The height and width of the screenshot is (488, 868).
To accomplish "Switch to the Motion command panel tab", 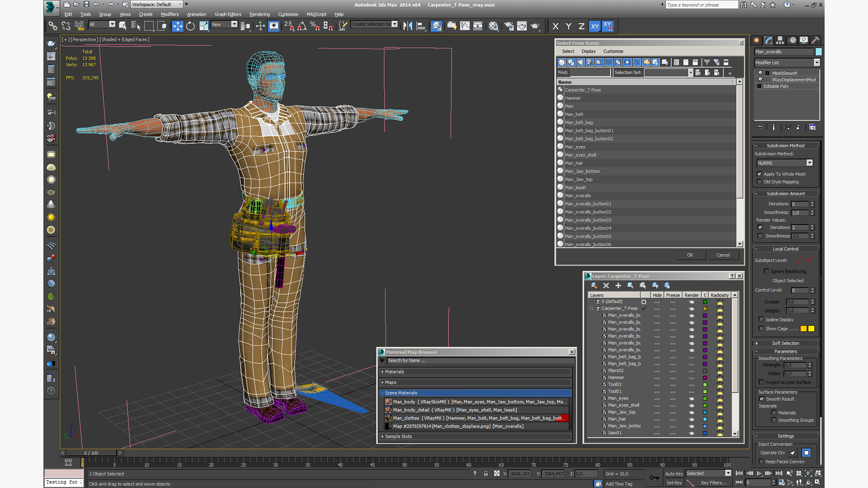I will point(792,40).
